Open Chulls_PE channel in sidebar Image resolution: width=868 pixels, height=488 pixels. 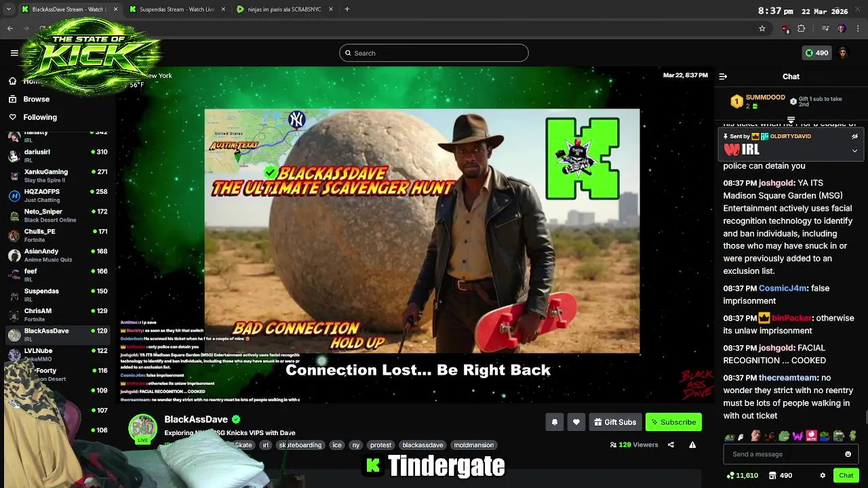point(58,235)
